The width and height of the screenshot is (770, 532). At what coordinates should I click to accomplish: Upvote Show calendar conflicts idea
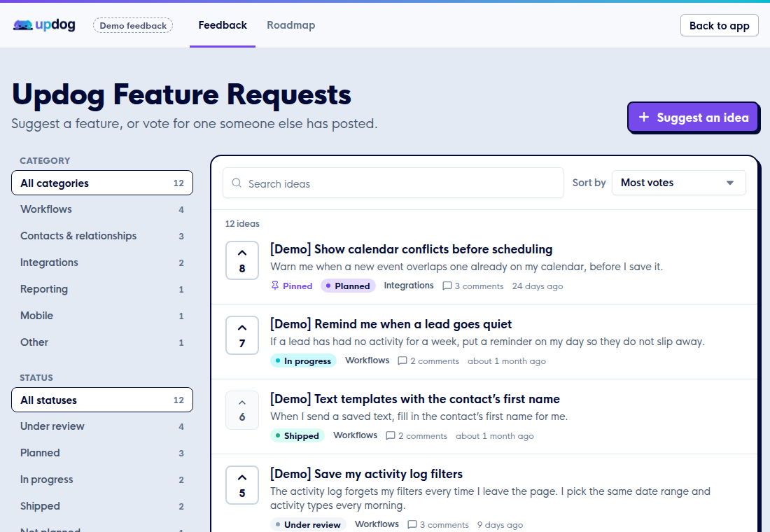click(242, 260)
